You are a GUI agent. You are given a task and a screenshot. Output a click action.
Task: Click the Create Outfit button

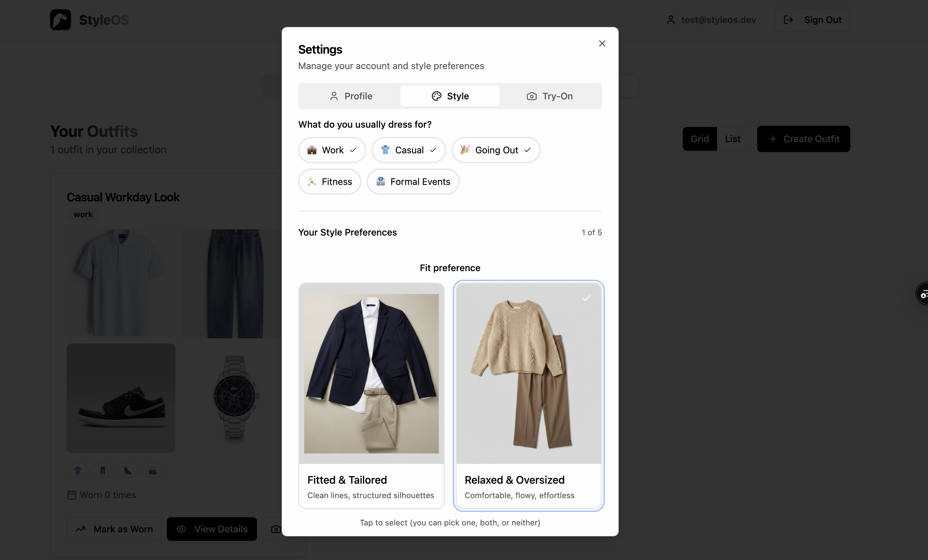[803, 139]
